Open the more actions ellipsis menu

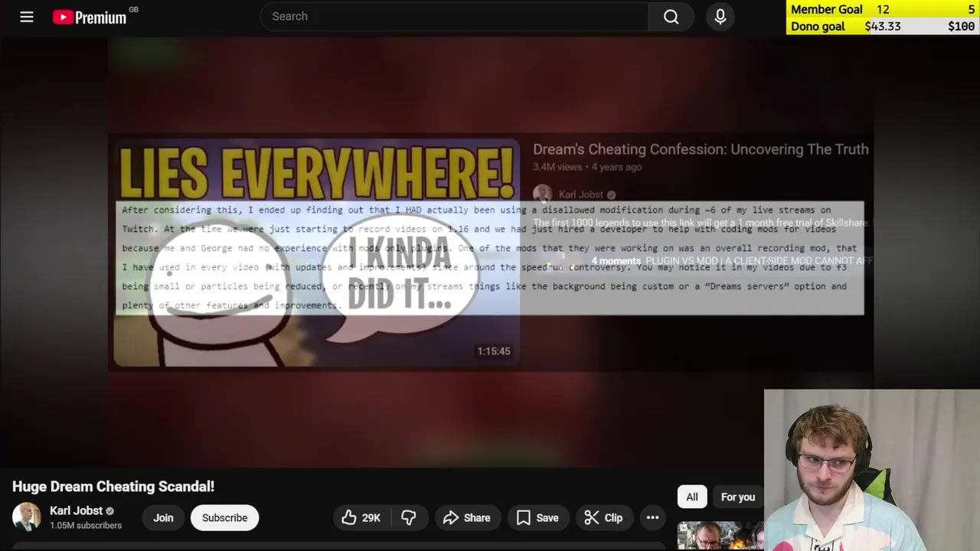[x=652, y=517]
